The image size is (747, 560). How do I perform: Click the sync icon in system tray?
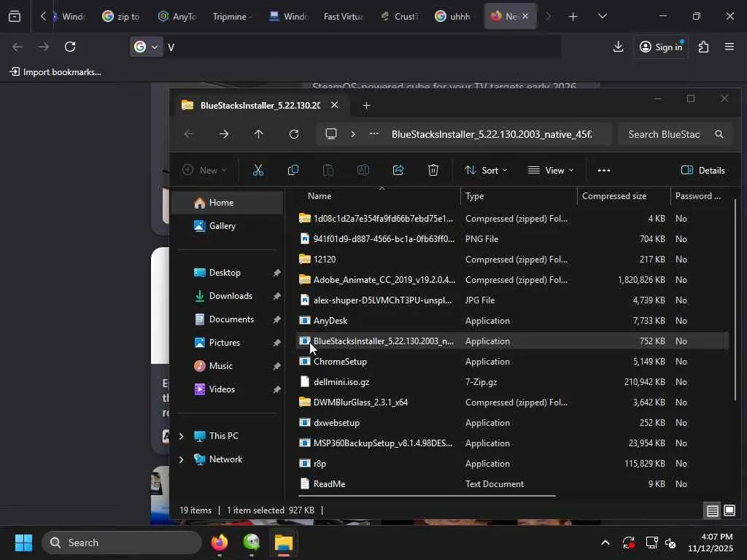tap(628, 542)
